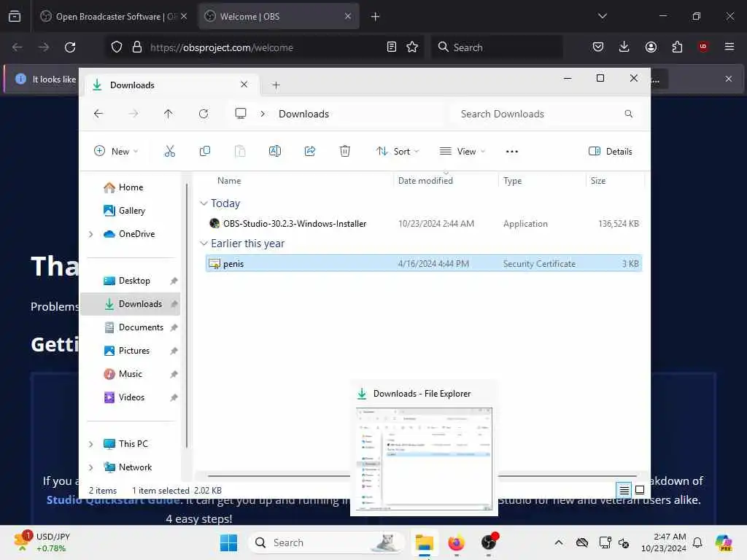747x560 pixels.
Task: Open the Sort dropdown menu
Action: pyautogui.click(x=398, y=152)
